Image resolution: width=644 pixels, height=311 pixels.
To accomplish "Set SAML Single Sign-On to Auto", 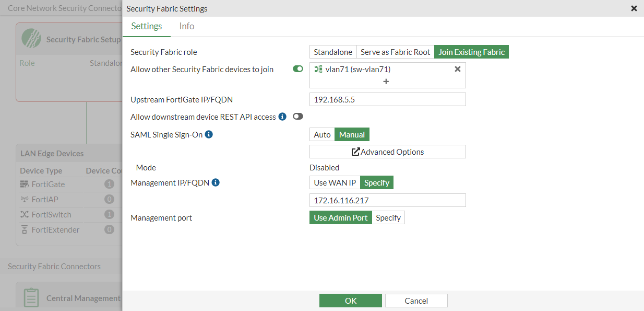I will pos(322,134).
